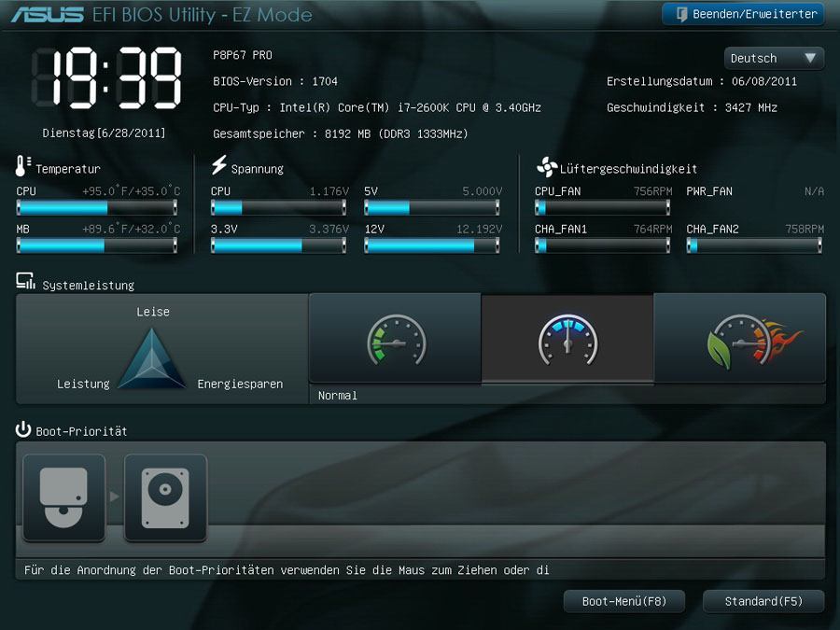Click the Beenden/Erweiterter exit button
The height and width of the screenshot is (630, 840).
[743, 14]
